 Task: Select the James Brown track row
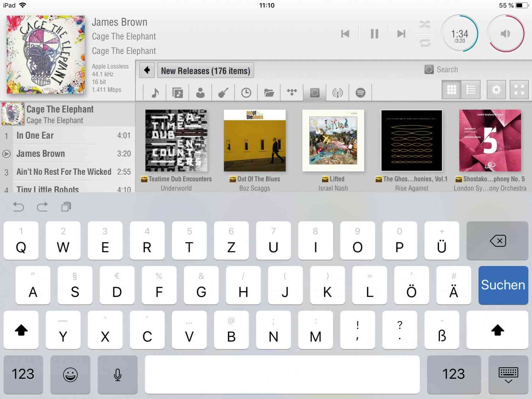tap(67, 154)
